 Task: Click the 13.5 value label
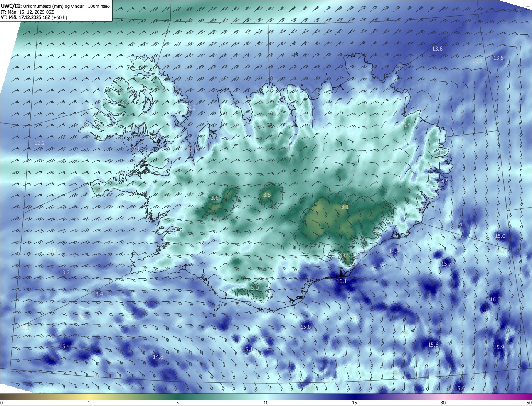tap(498, 58)
